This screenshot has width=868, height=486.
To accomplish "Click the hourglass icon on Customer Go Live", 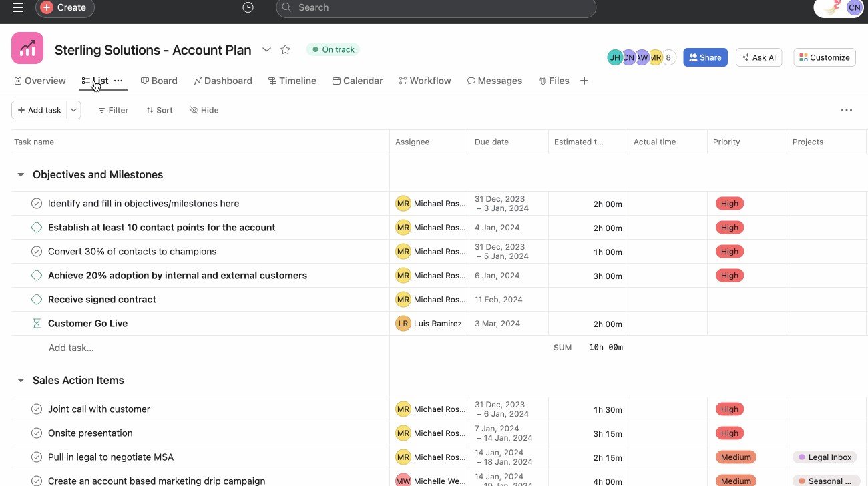I will point(37,323).
